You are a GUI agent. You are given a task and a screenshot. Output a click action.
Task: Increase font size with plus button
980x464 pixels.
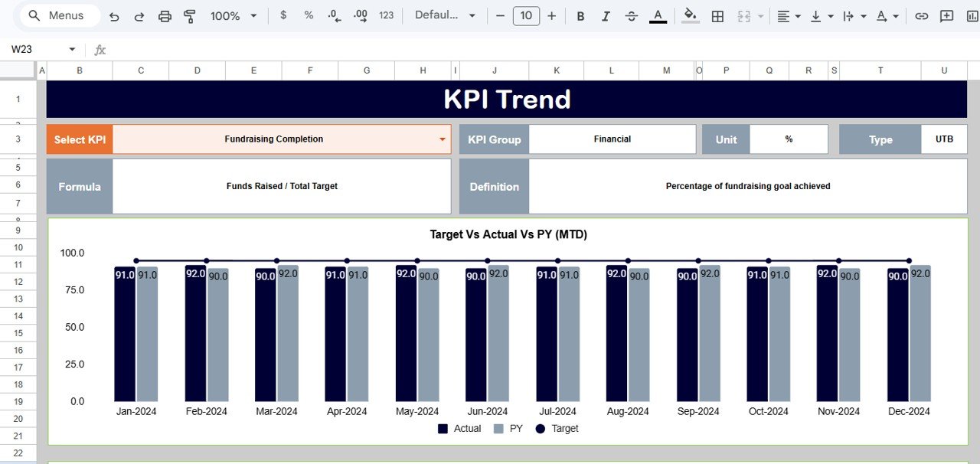tap(551, 15)
